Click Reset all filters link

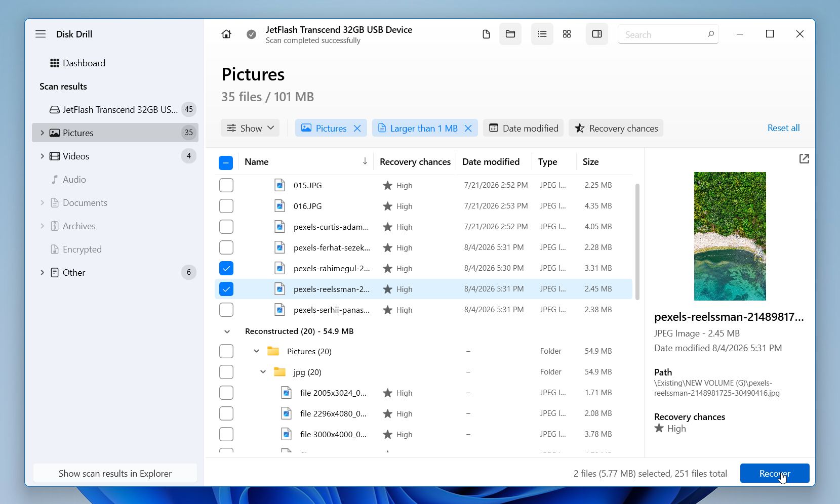click(783, 128)
